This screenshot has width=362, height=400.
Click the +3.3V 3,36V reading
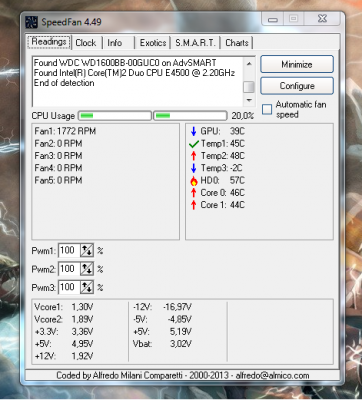pyautogui.click(x=64, y=332)
